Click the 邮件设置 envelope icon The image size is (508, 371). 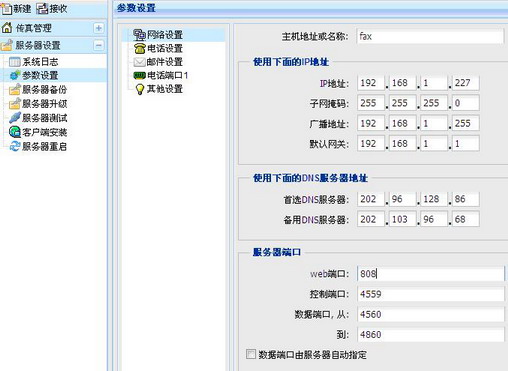point(139,62)
